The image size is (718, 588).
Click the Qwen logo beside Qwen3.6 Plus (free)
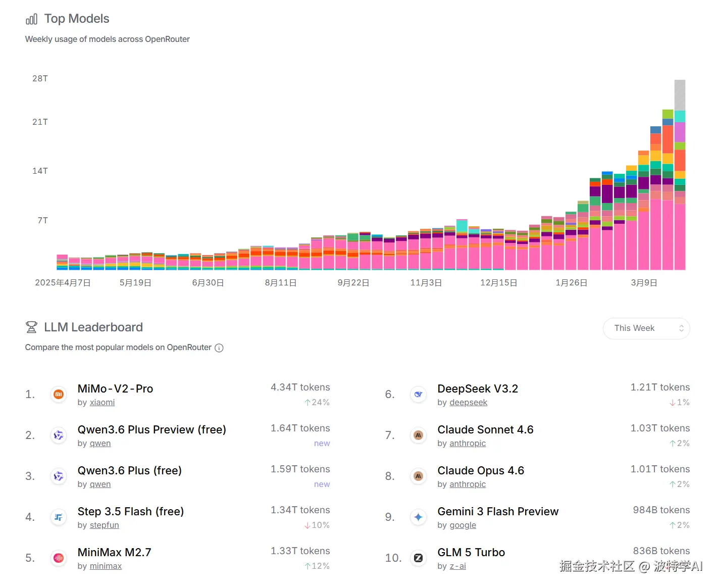pos(59,476)
